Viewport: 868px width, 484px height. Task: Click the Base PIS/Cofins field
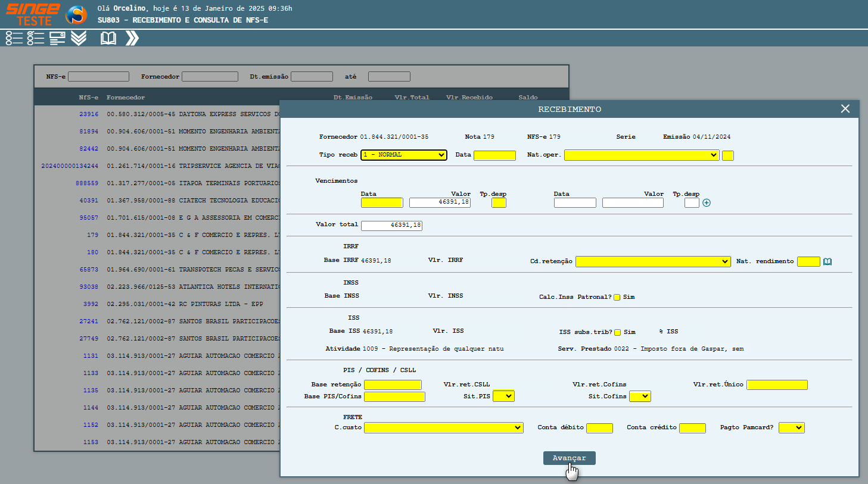pos(394,396)
